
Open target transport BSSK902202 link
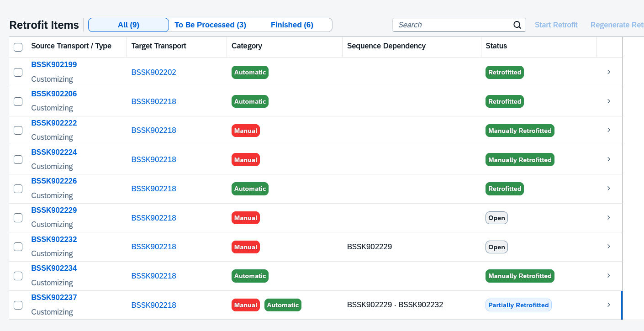click(153, 72)
